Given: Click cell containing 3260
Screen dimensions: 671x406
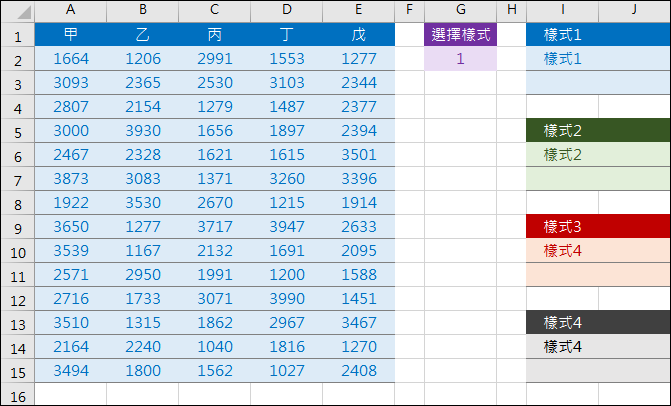Looking at the screenshot, I should point(286,178).
